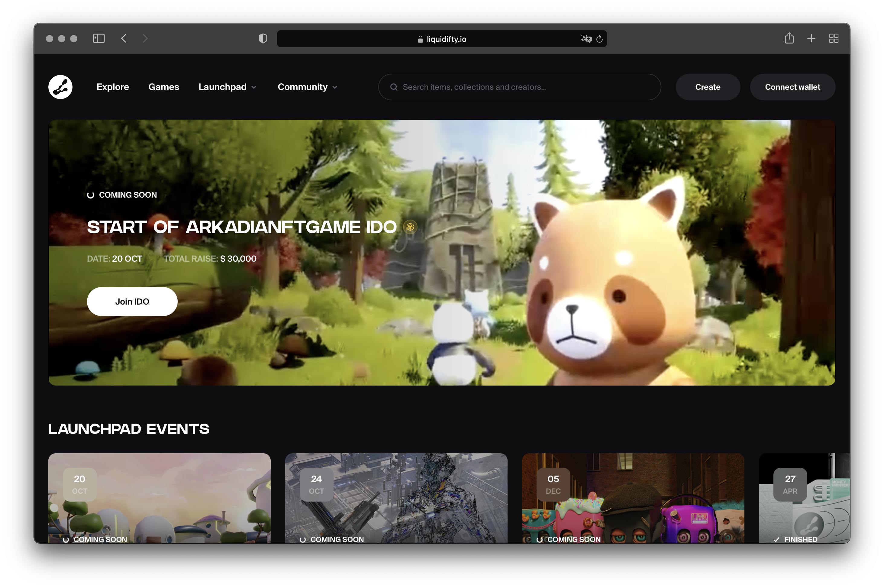Open the 27 APR finished event card
This screenshot has height=588, width=884.
[804, 498]
